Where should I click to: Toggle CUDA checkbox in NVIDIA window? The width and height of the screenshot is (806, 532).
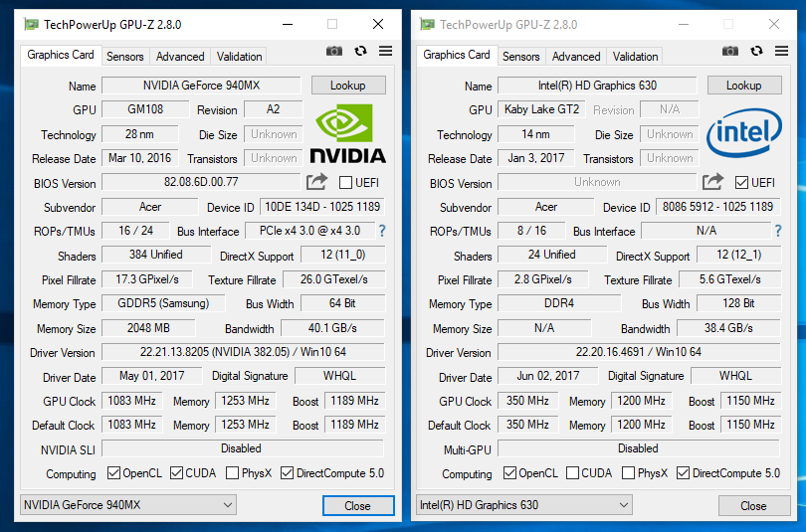tap(176, 473)
